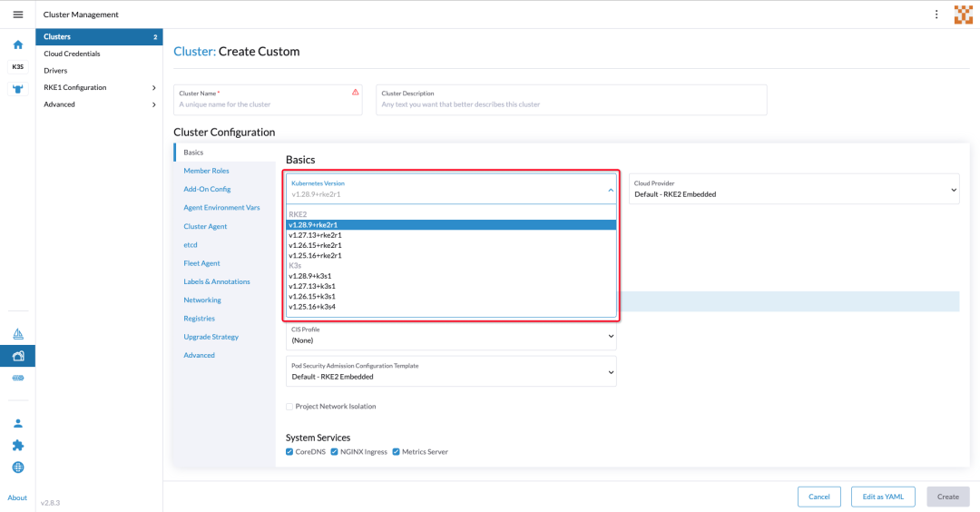Toggle the Metrics Server checkbox

pos(397,451)
